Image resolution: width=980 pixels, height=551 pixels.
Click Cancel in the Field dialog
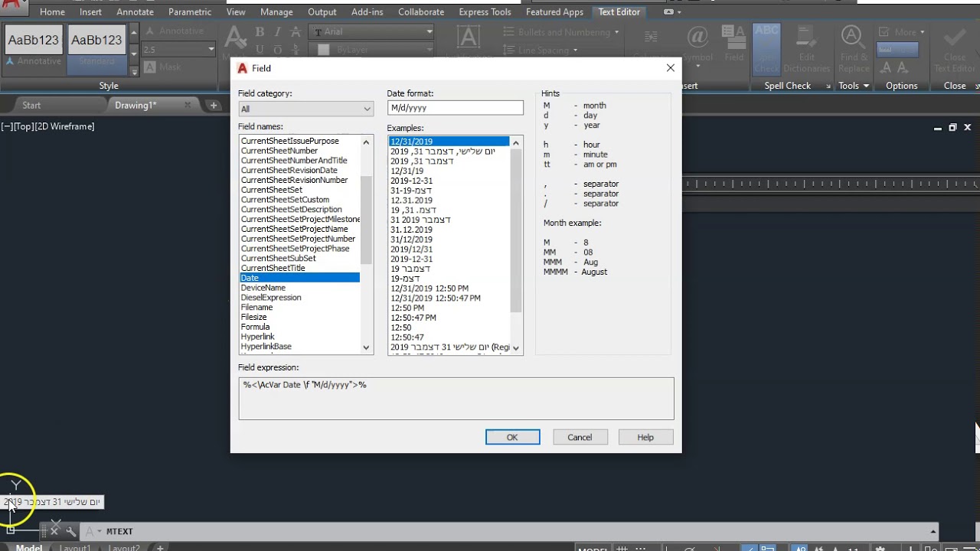pyautogui.click(x=580, y=437)
